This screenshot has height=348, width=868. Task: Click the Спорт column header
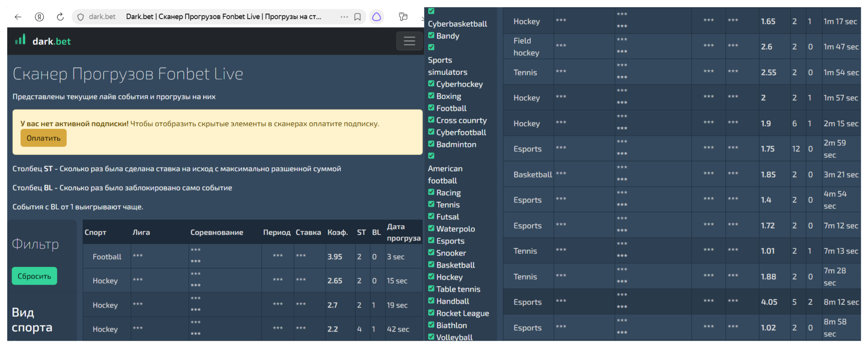tap(95, 232)
